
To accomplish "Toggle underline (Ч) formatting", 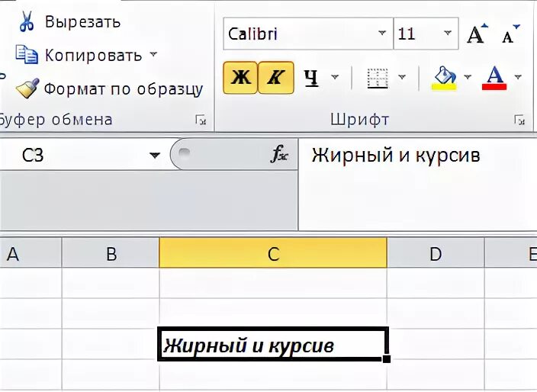I will [x=311, y=78].
